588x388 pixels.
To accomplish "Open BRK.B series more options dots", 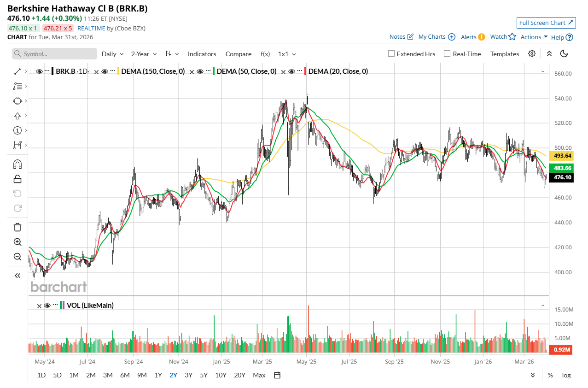I will click(47, 71).
